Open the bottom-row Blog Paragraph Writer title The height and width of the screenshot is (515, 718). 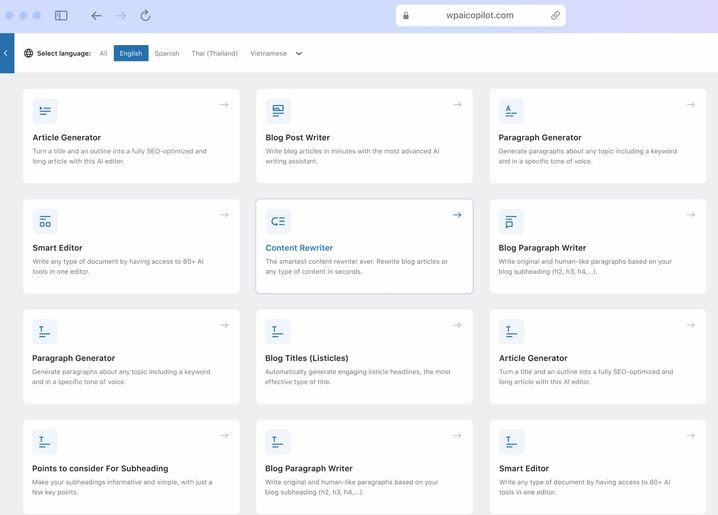point(309,468)
